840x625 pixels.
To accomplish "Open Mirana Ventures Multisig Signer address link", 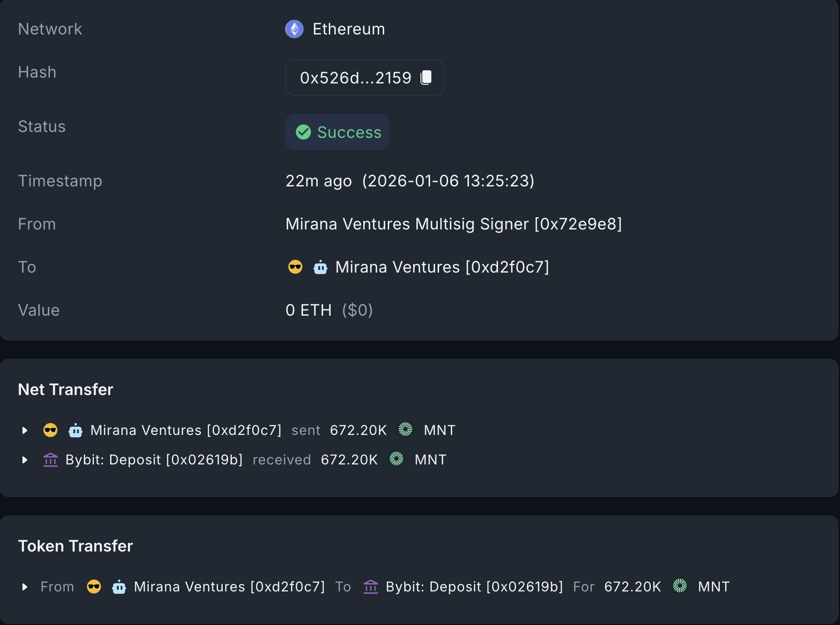I will click(x=454, y=224).
